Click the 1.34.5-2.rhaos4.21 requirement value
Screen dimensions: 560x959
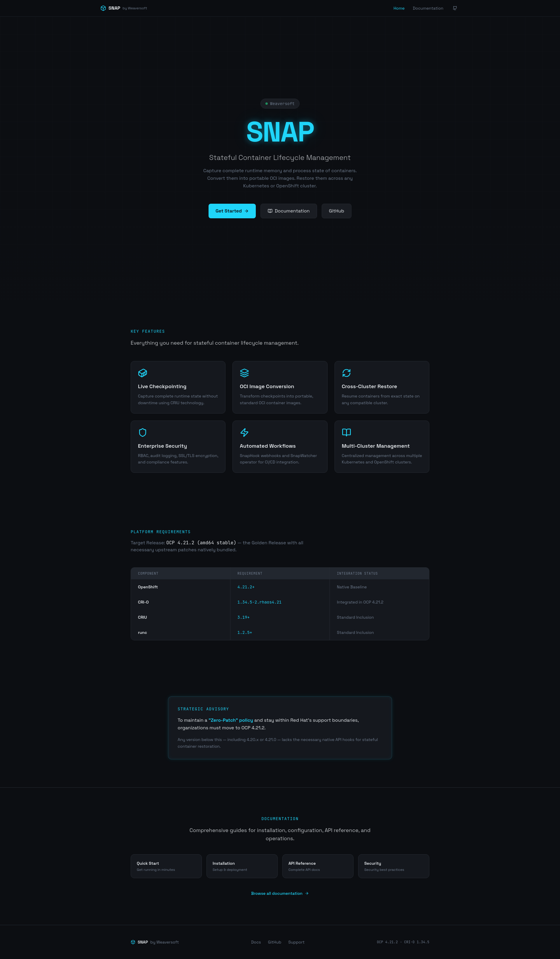click(260, 602)
